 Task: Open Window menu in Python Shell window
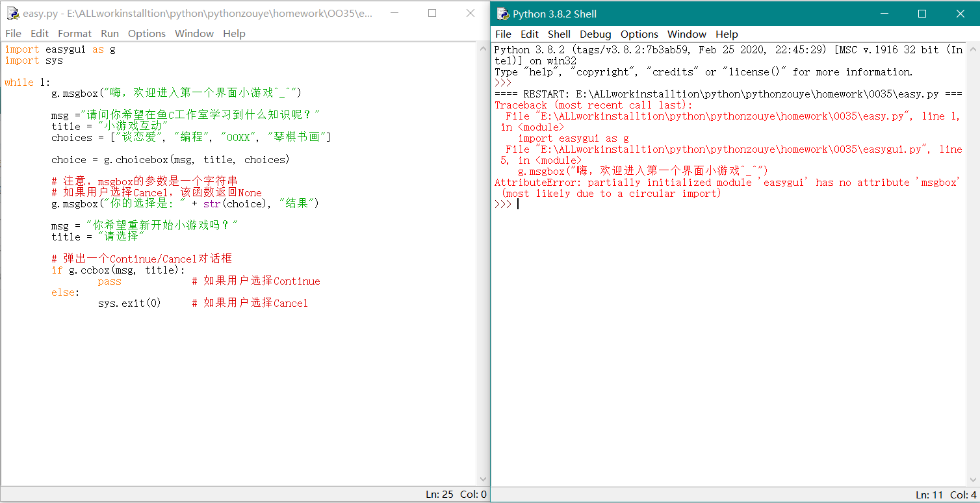[x=687, y=34]
